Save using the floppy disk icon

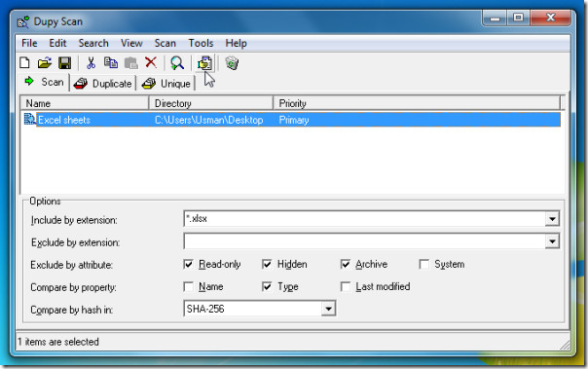65,62
